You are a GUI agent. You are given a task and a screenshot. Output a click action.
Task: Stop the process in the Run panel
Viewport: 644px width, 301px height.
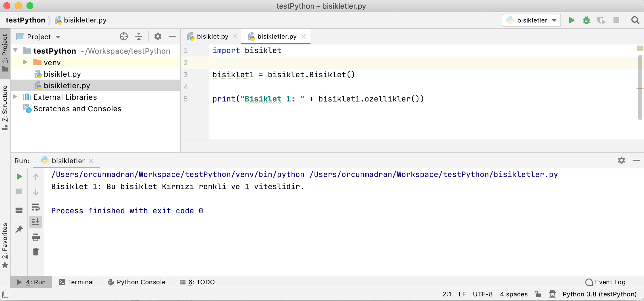pos(19,191)
